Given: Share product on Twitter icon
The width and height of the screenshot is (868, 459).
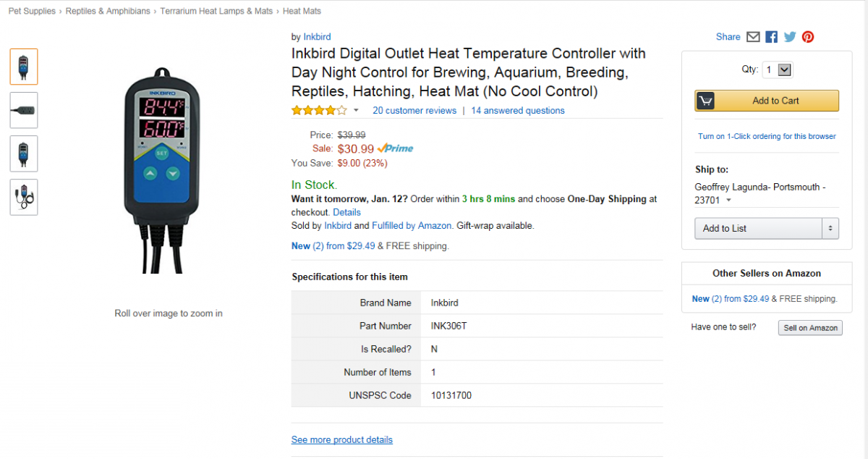Looking at the screenshot, I should [790, 37].
